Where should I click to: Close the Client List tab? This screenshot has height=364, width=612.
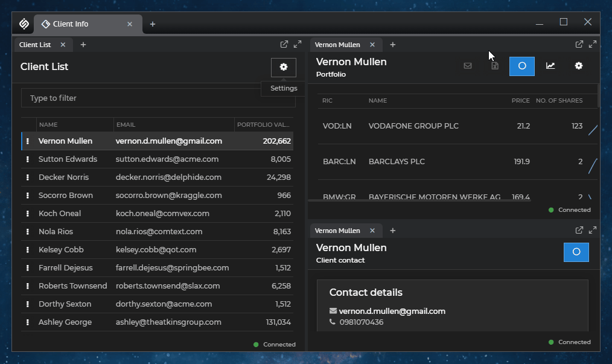pyautogui.click(x=63, y=45)
